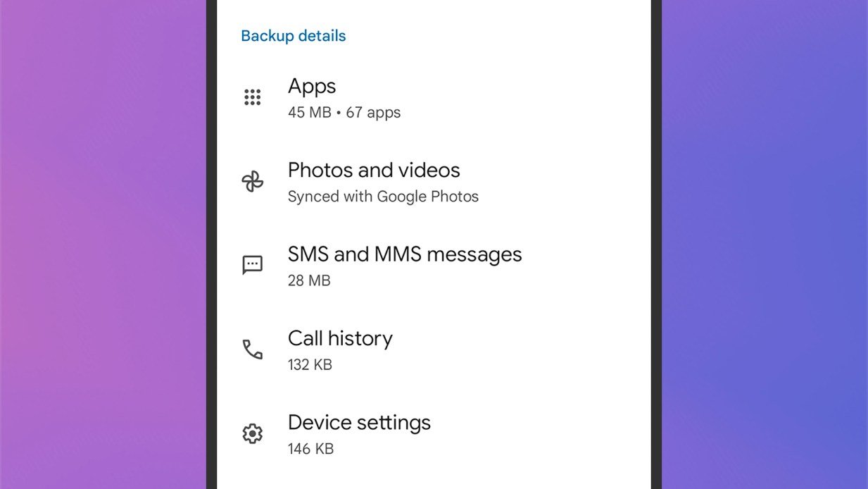
Task: Tap the SMS message bubble icon
Action: click(252, 265)
